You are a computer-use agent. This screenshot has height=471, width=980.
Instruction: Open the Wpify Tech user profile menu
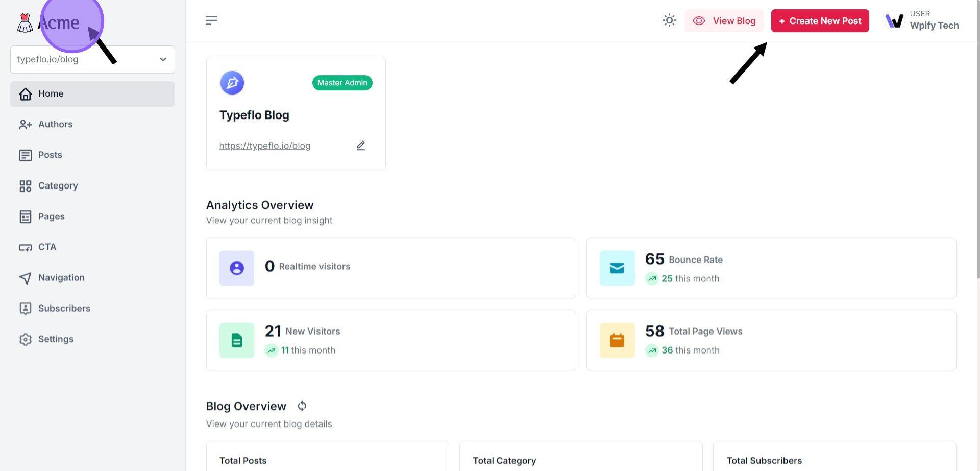(922, 20)
